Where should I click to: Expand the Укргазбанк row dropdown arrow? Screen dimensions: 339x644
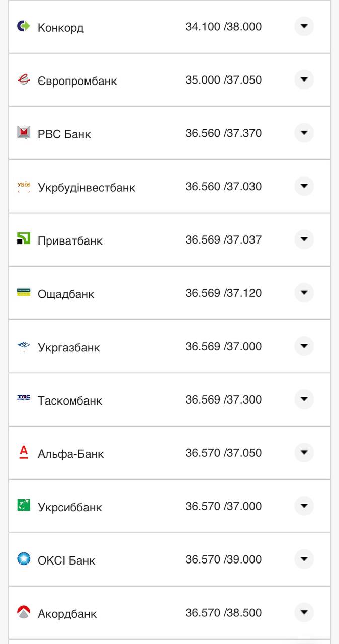point(304,346)
